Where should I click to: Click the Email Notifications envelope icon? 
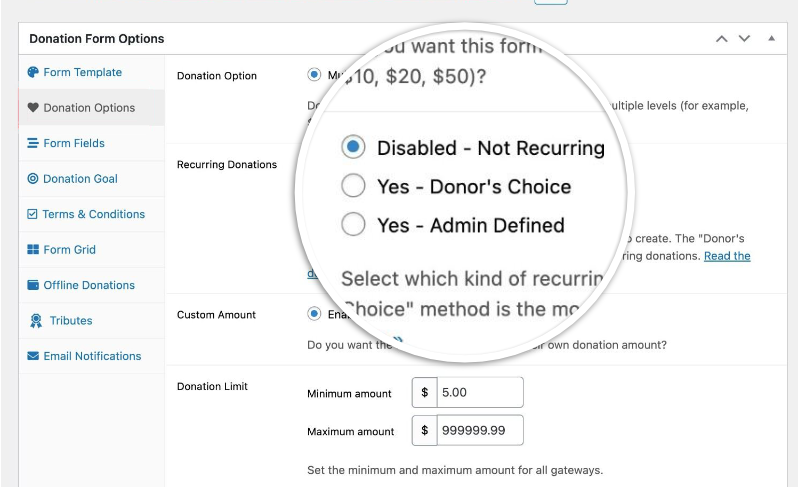click(x=33, y=356)
